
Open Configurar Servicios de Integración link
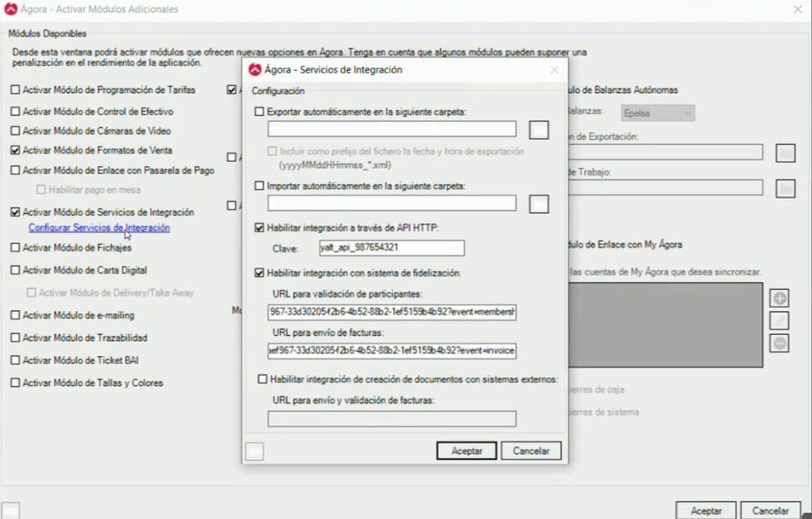coord(99,227)
